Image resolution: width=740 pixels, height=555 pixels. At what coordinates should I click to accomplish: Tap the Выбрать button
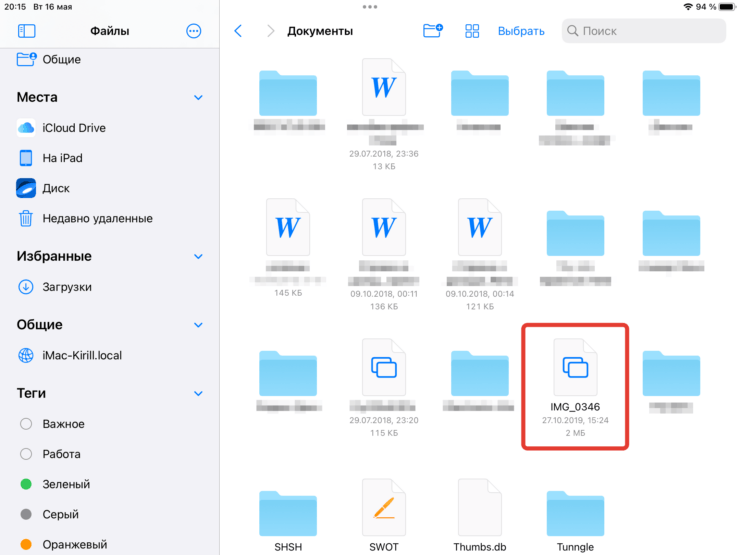(521, 31)
